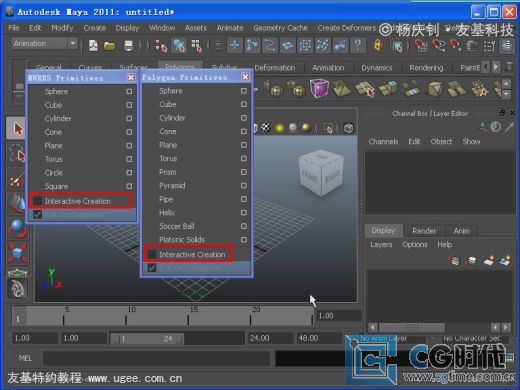Choose Cylinder in Polygon Primitives

click(172, 118)
